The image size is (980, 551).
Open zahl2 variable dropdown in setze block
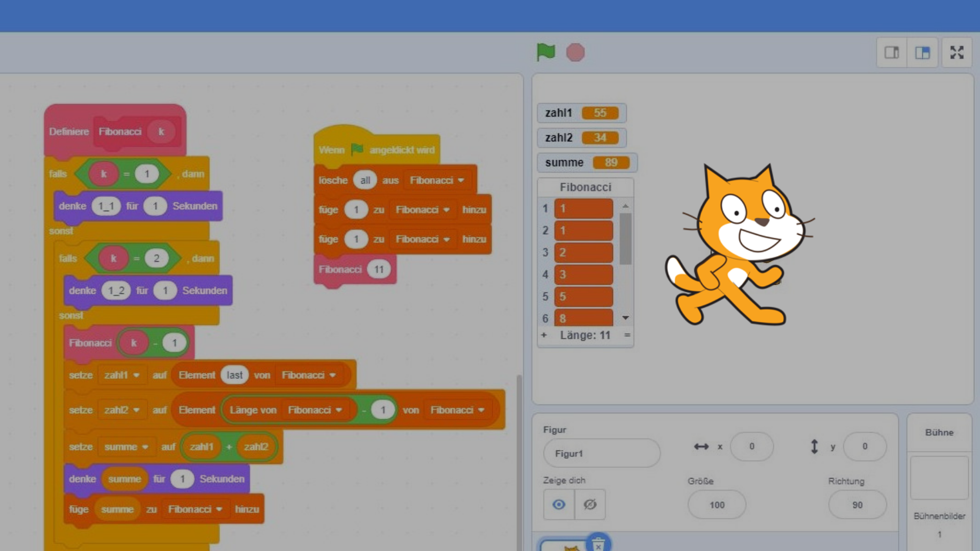[x=122, y=410]
